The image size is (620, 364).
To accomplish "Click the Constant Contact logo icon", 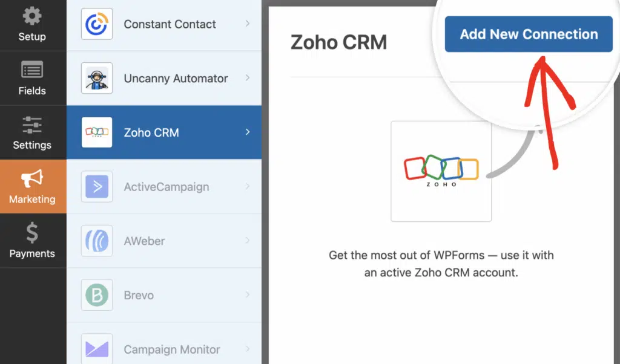I will (x=97, y=24).
